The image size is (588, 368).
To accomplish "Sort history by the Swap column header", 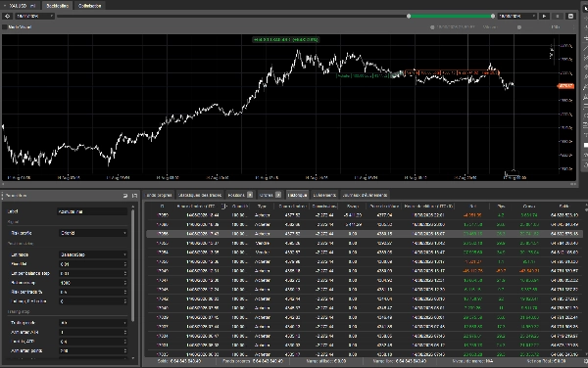I will click(353, 207).
